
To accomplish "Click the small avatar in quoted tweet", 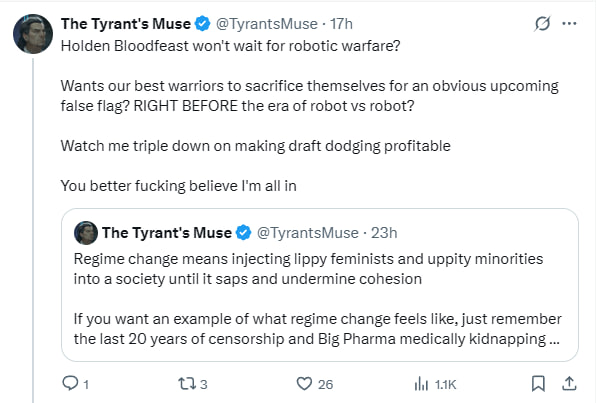I will click(x=86, y=233).
